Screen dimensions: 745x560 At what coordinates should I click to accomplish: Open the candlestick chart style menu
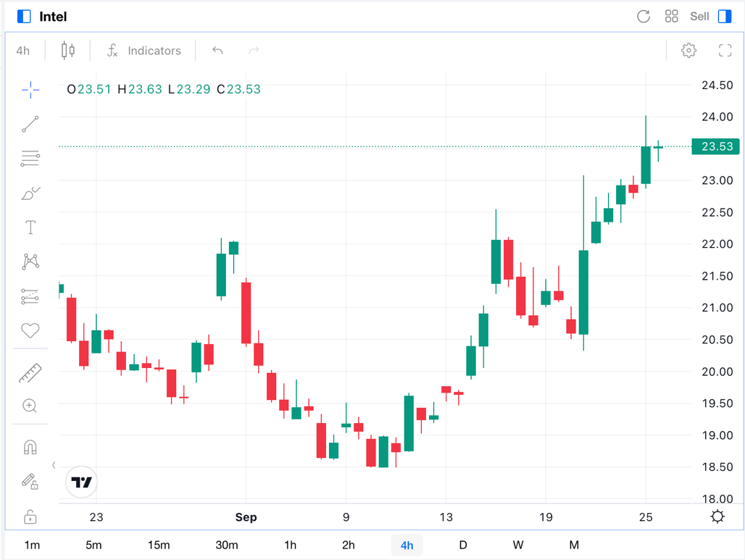click(x=68, y=51)
